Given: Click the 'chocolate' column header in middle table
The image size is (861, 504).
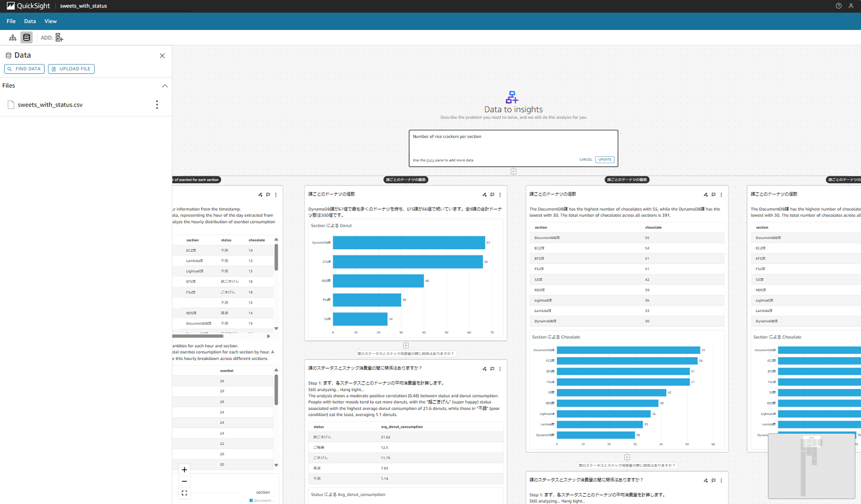Looking at the screenshot, I should [653, 228].
